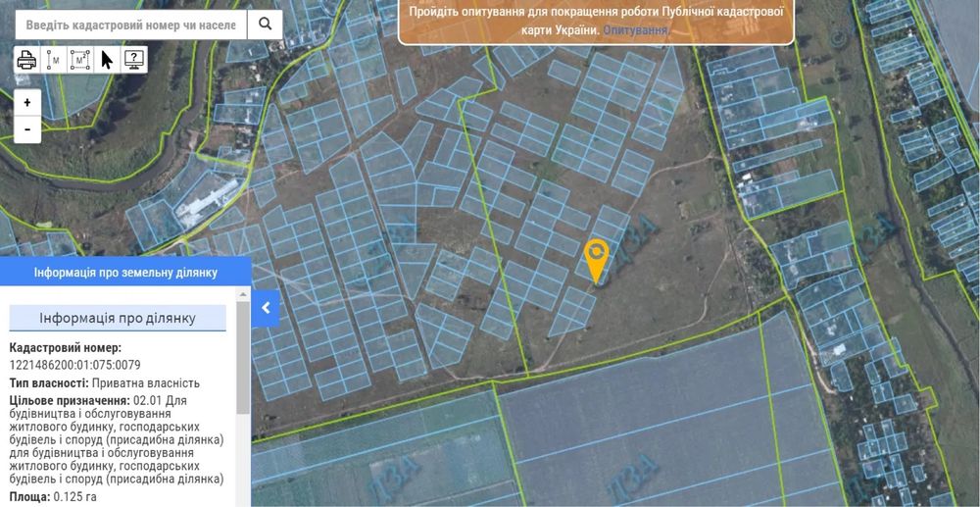This screenshot has width=980, height=507.
Task: Zoom in with the plus button
Action: click(27, 103)
